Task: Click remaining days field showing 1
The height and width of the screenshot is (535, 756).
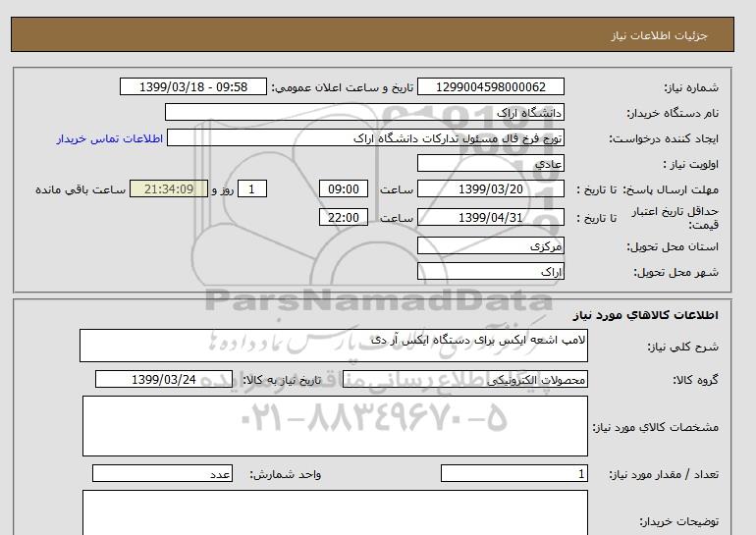Action: pyautogui.click(x=252, y=188)
